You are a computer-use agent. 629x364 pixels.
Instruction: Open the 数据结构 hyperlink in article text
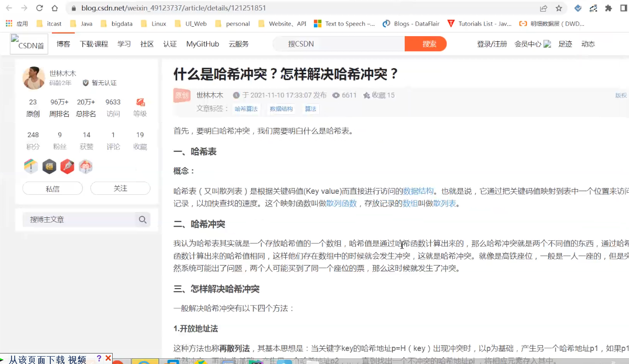[418, 191]
